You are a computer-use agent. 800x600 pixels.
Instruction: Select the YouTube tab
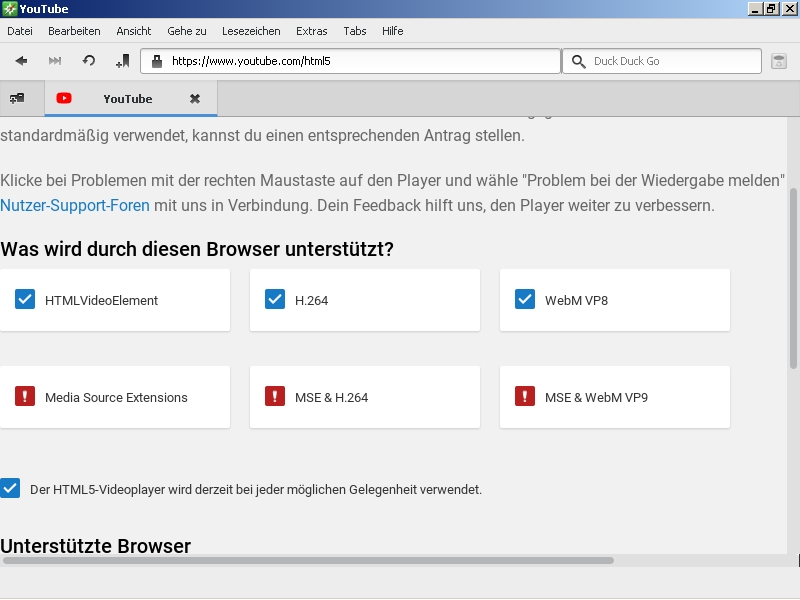tap(127, 99)
